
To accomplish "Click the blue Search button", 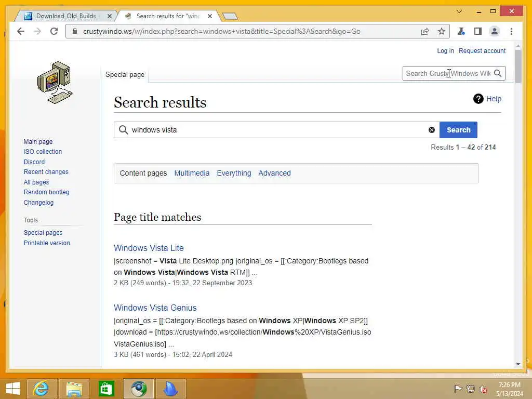I will pos(458,130).
